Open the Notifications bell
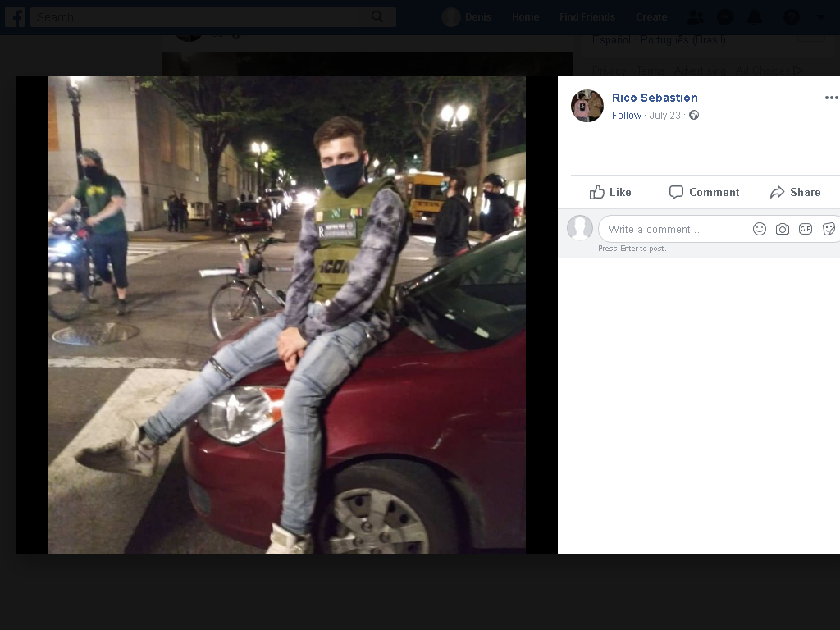The image size is (840, 630). pyautogui.click(x=755, y=17)
